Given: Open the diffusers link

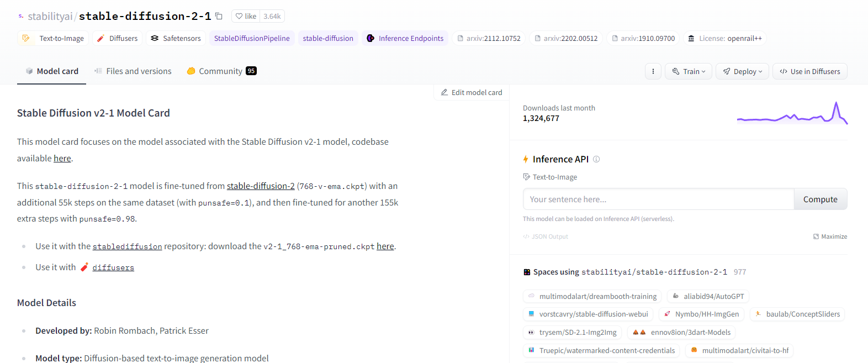Looking at the screenshot, I should 113,267.
